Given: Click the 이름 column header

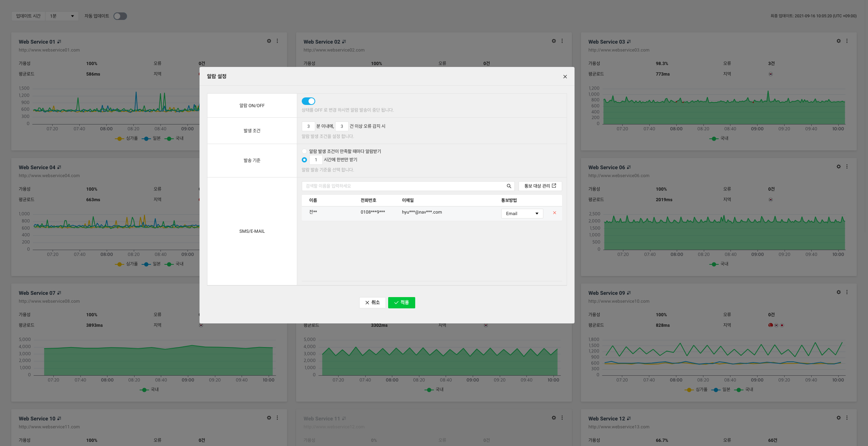Looking at the screenshot, I should 313,200.
